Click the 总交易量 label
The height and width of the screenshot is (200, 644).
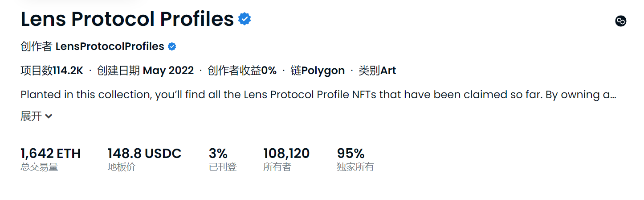[39, 167]
